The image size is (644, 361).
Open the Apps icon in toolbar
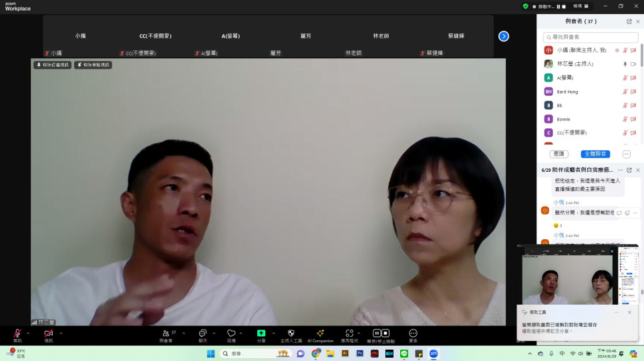pos(349,333)
